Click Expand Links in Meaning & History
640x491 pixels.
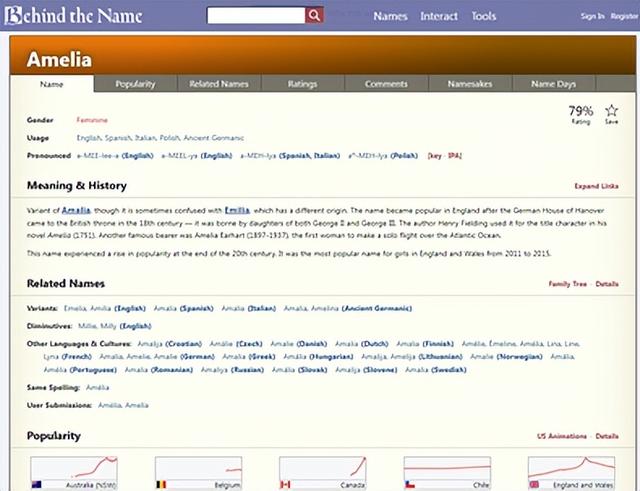596,186
